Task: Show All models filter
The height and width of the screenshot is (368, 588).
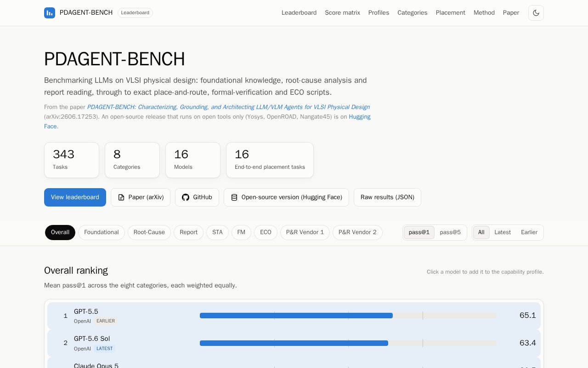Action: point(481,232)
